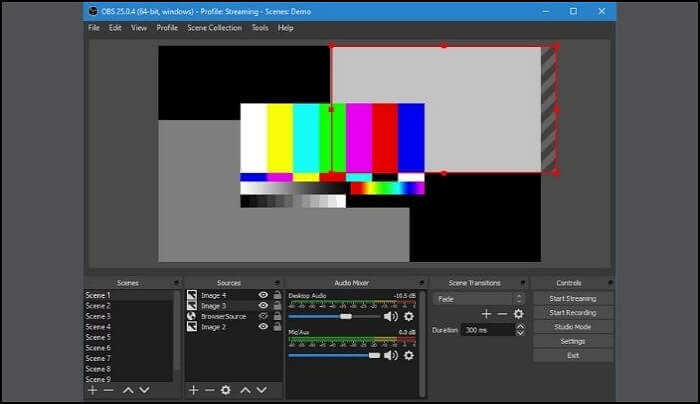Toggle visibility of BrowserSource

click(x=263, y=316)
